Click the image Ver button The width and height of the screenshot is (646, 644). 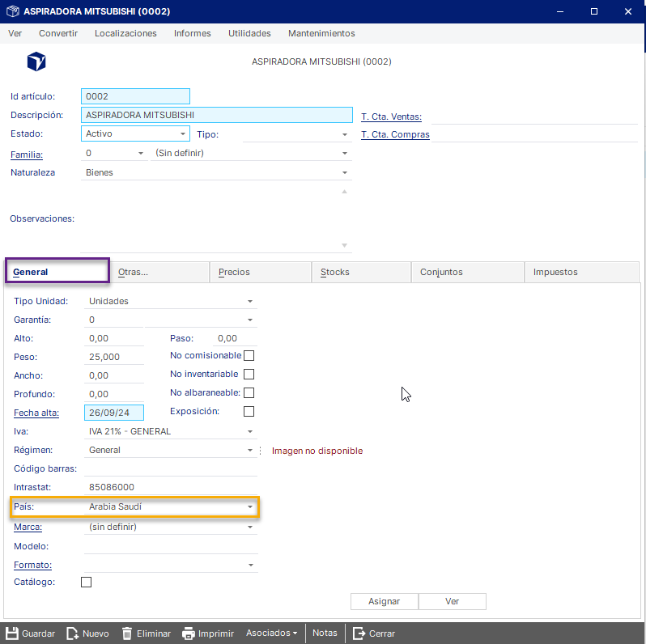point(453,601)
